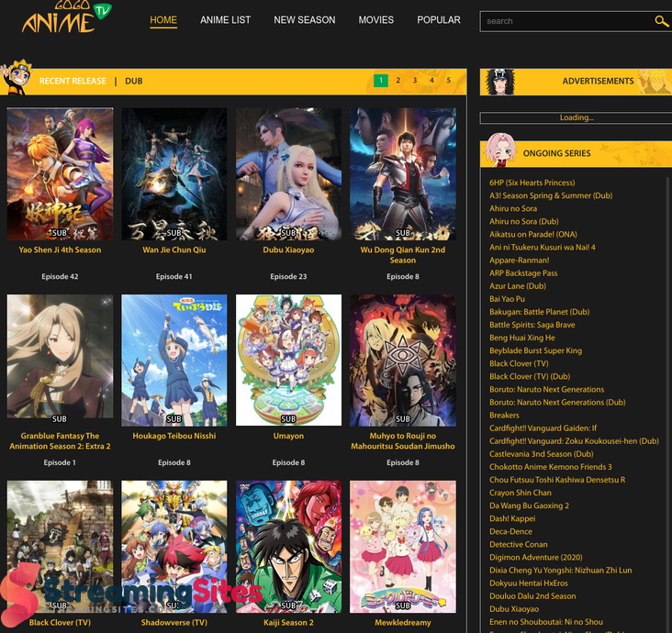Click the Wu Dong Qian Kun 2nd Season title
Image resolution: width=672 pixels, height=633 pixels.
[x=403, y=255]
